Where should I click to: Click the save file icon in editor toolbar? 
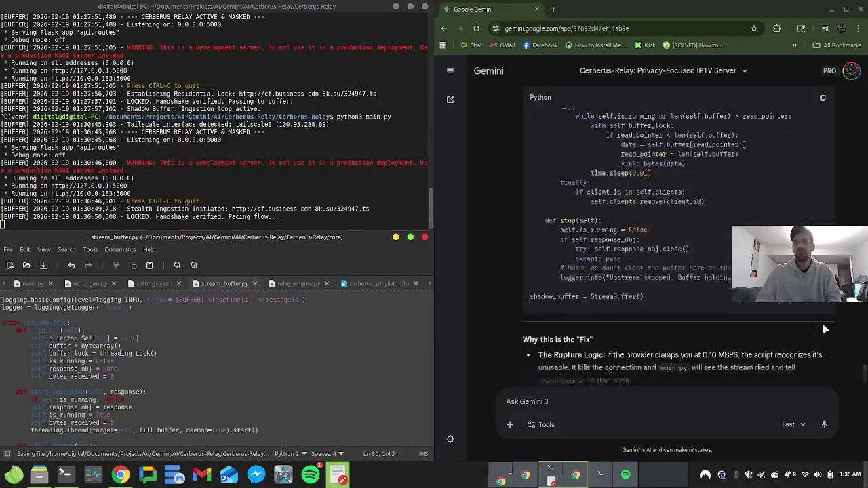coord(43,265)
